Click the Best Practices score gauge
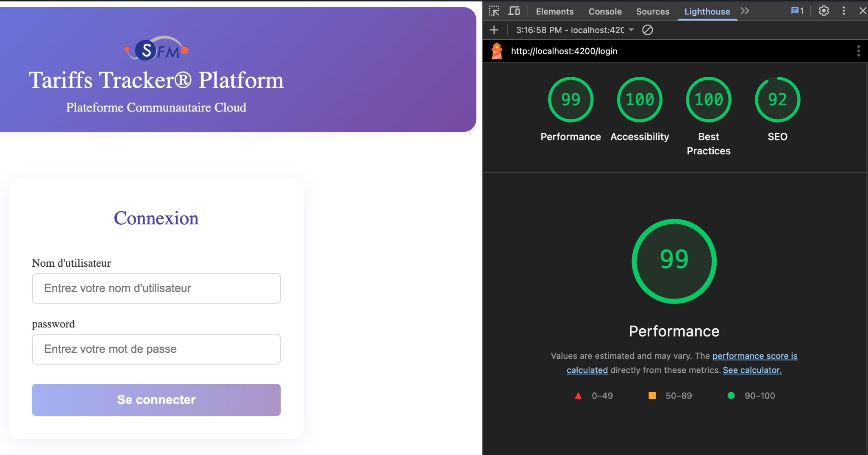Screen dimensions: 868x455 (x=708, y=99)
